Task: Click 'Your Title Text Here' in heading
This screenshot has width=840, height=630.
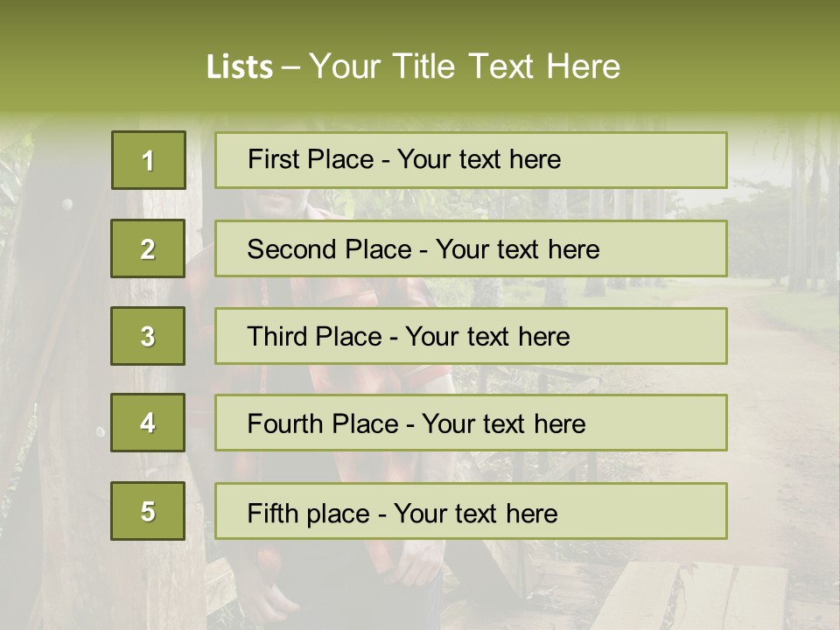Action: coord(465,66)
